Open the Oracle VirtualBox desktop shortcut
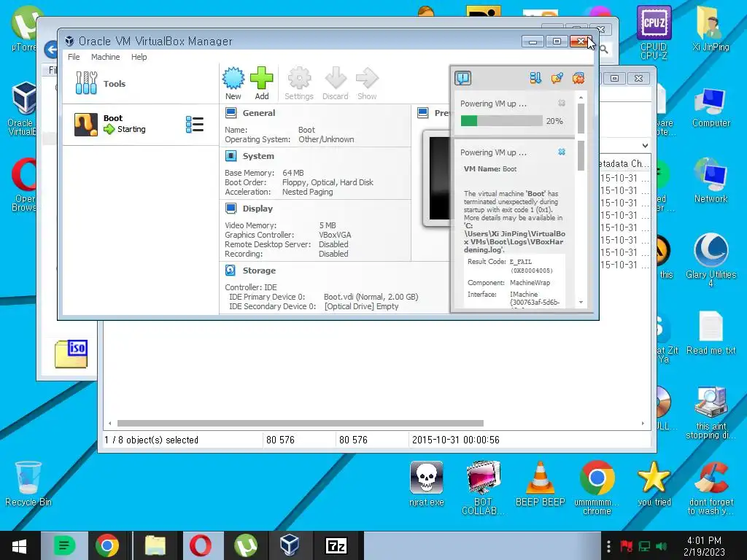This screenshot has height=560, width=747. [x=23, y=109]
